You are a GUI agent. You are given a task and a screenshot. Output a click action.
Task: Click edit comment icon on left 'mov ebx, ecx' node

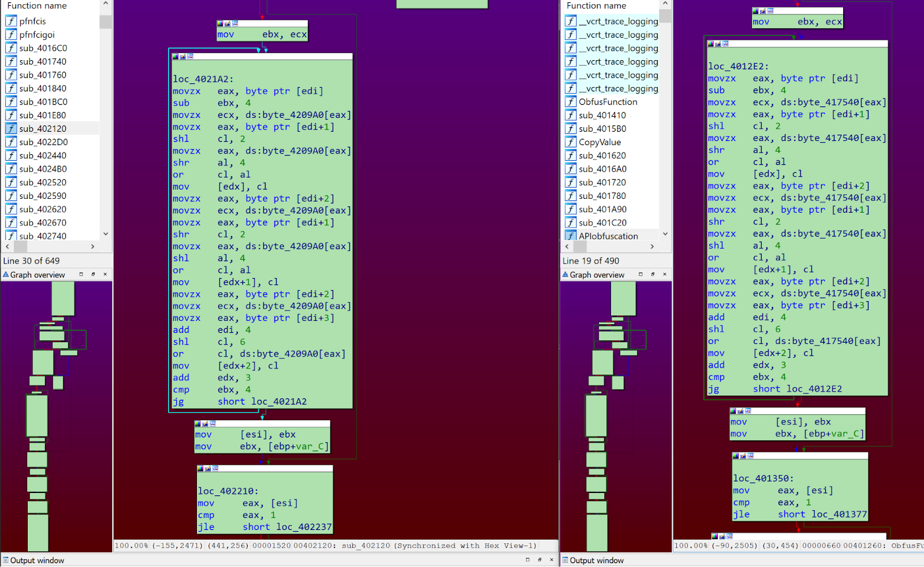click(x=228, y=24)
